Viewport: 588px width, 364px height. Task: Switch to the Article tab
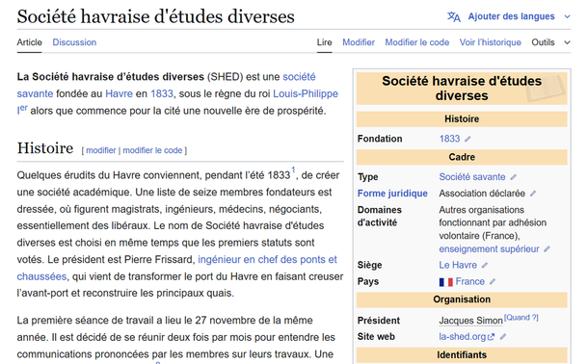tap(29, 42)
